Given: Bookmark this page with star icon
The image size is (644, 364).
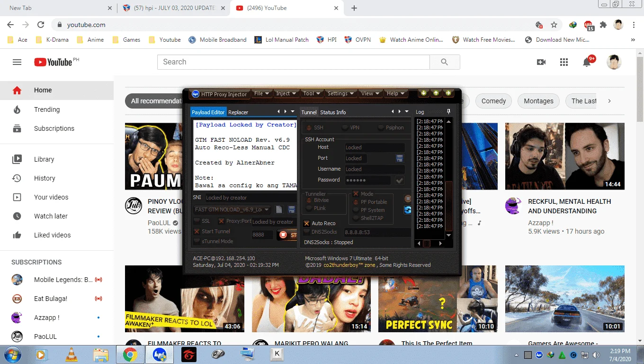Looking at the screenshot, I should tap(554, 25).
